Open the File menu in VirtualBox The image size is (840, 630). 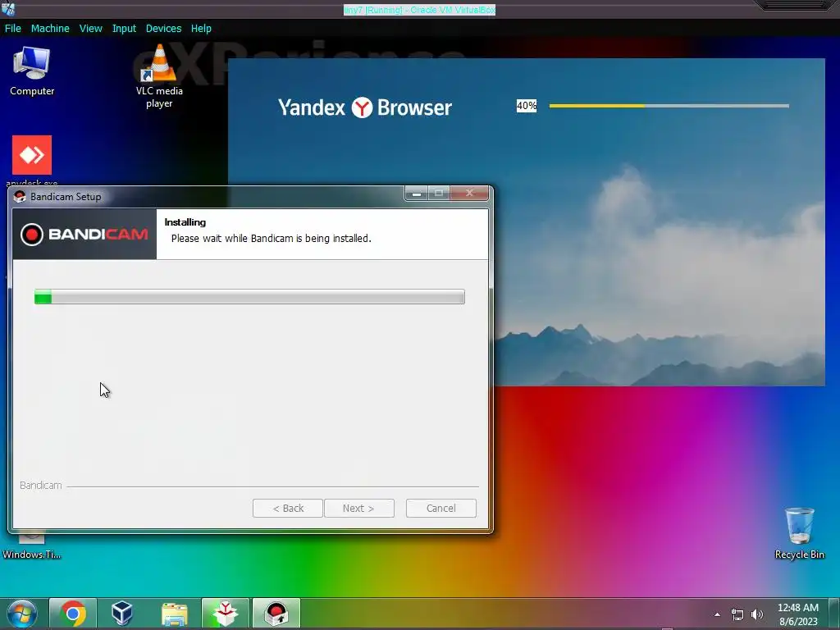coord(13,29)
